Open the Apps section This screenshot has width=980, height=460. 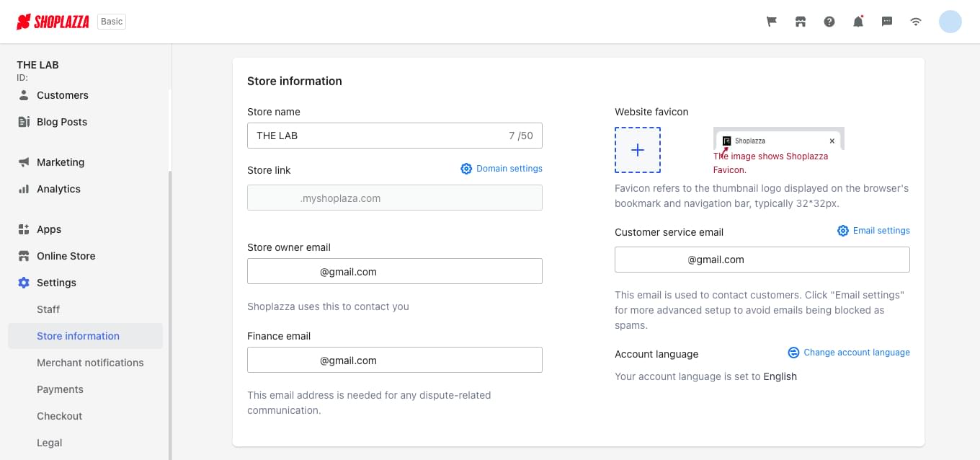(49, 229)
